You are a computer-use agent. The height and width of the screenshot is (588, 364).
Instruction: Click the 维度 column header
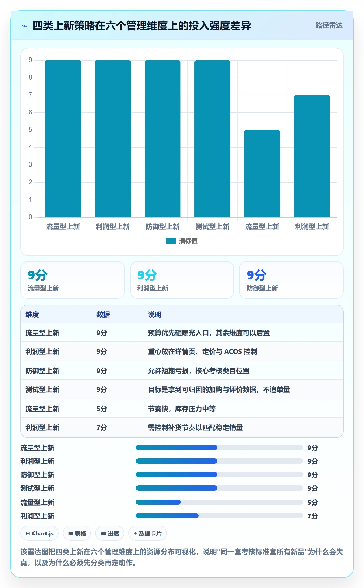(32, 315)
